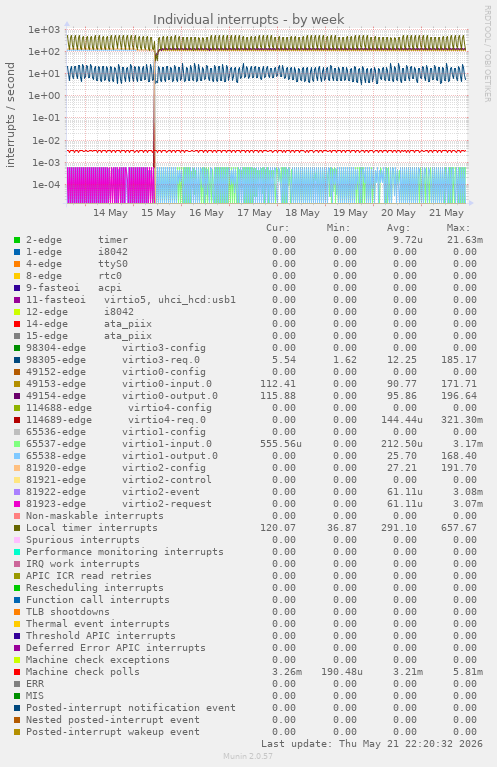Click the red swatch for 14-edge ata_piix

[17, 324]
